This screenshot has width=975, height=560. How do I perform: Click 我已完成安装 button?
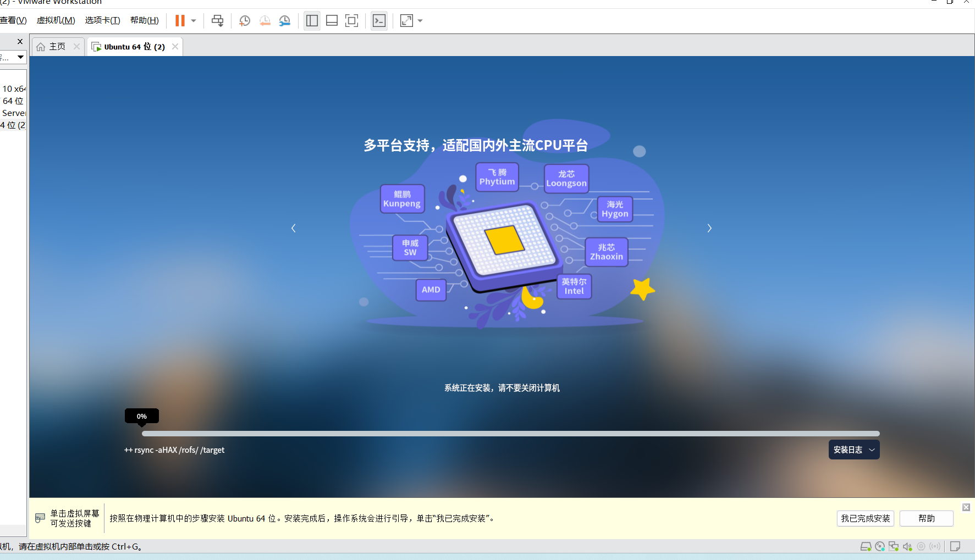(x=866, y=518)
